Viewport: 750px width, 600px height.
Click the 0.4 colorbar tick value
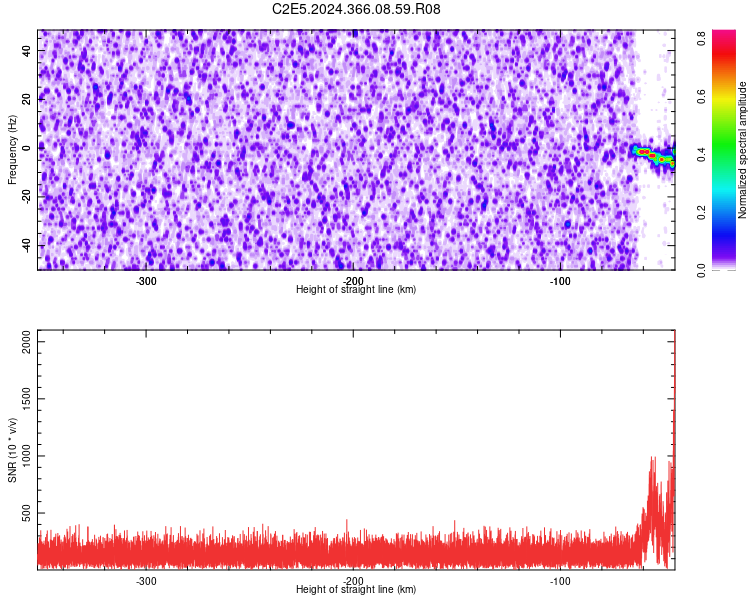click(702, 154)
